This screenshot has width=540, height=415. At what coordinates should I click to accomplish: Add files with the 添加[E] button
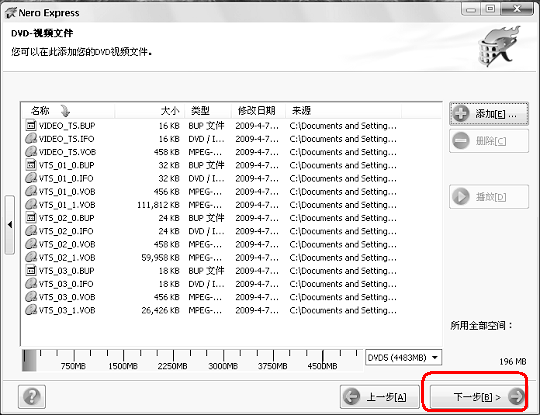point(489,114)
